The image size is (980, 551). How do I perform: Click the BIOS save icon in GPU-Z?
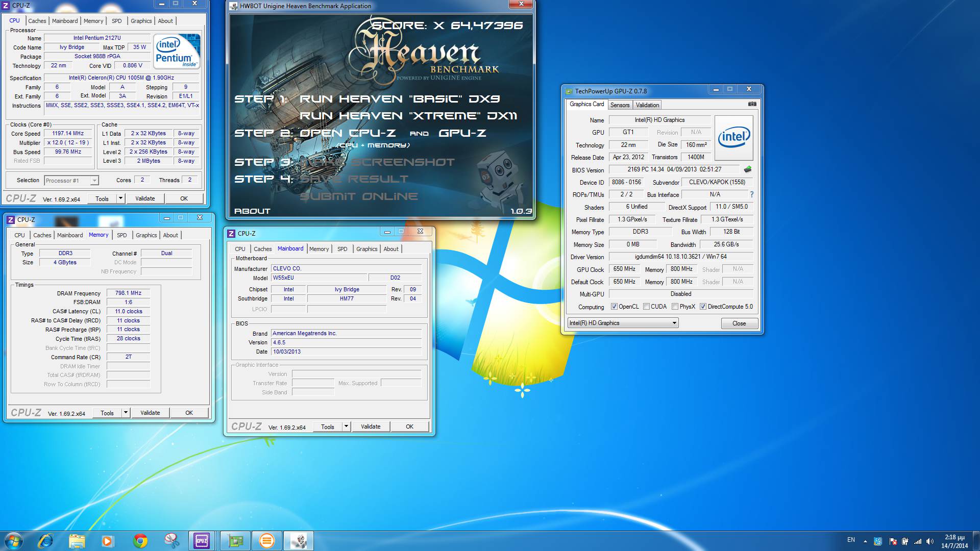[748, 169]
